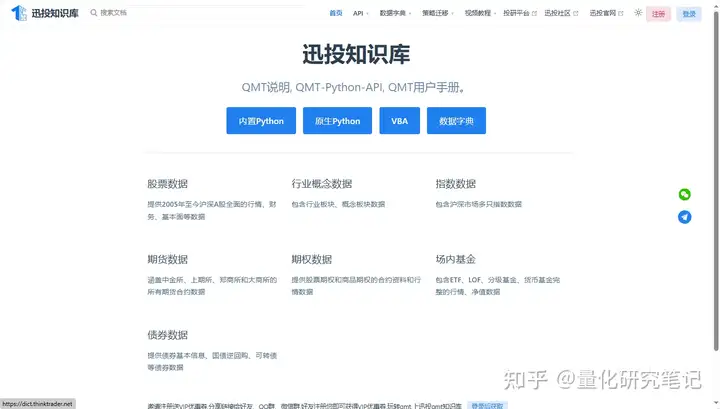Click the QMT说明 subtitle line
Image resolution: width=720 pixels, height=409 pixels.
tap(354, 87)
